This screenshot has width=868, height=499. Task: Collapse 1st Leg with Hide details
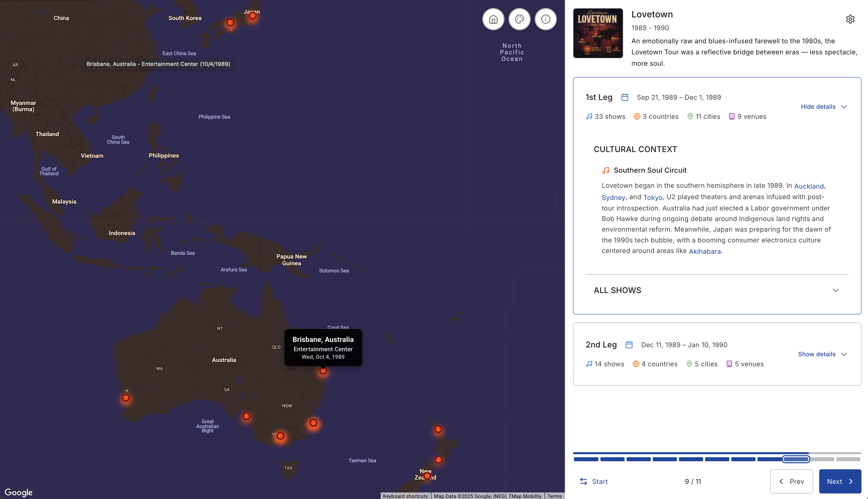coord(818,106)
